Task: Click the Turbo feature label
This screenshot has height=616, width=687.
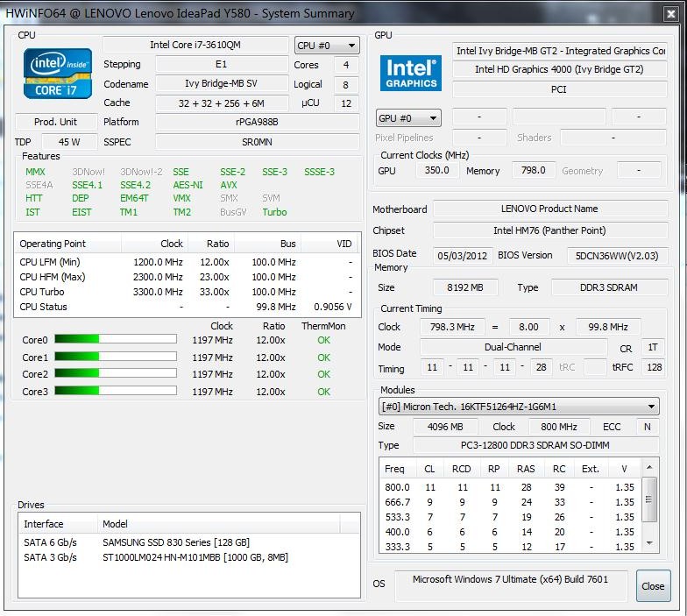Action: [275, 212]
